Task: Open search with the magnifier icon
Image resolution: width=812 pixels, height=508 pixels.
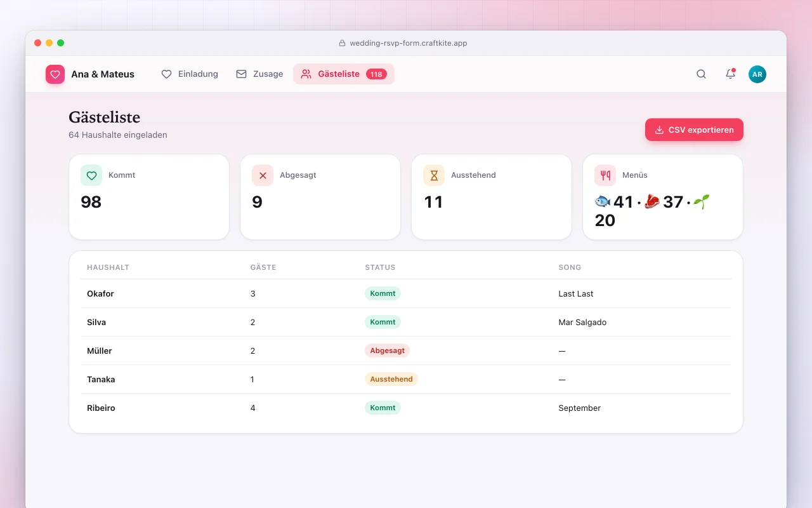Action: pyautogui.click(x=701, y=74)
